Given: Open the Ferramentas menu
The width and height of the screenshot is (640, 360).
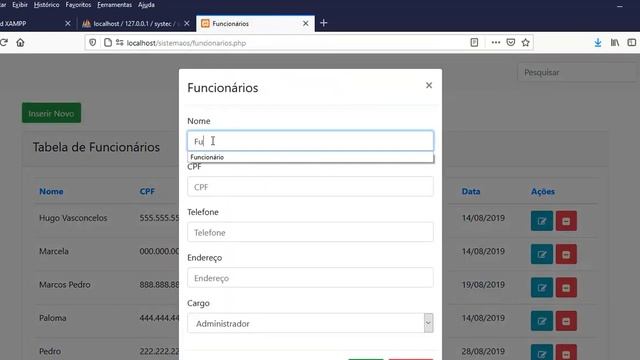Looking at the screenshot, I should click(x=114, y=5).
